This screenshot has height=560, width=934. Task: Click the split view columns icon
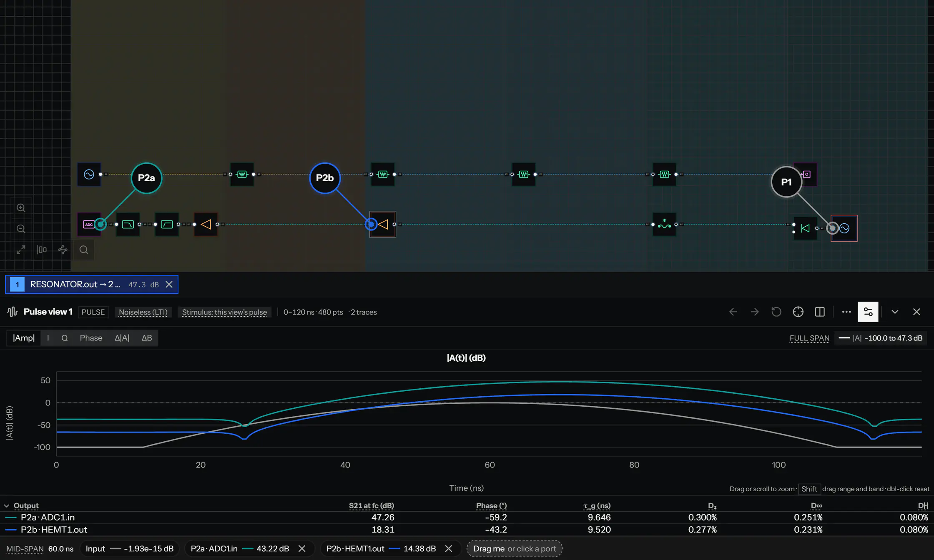[x=820, y=312]
